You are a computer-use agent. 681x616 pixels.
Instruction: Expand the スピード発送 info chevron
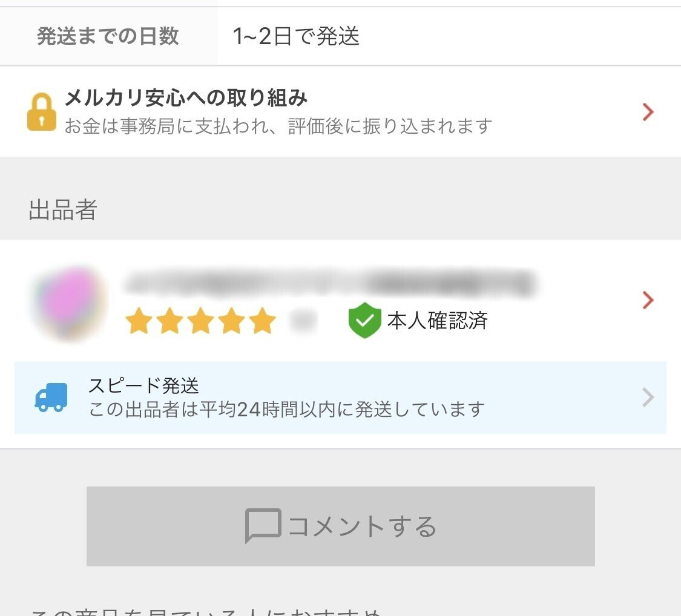tap(648, 398)
